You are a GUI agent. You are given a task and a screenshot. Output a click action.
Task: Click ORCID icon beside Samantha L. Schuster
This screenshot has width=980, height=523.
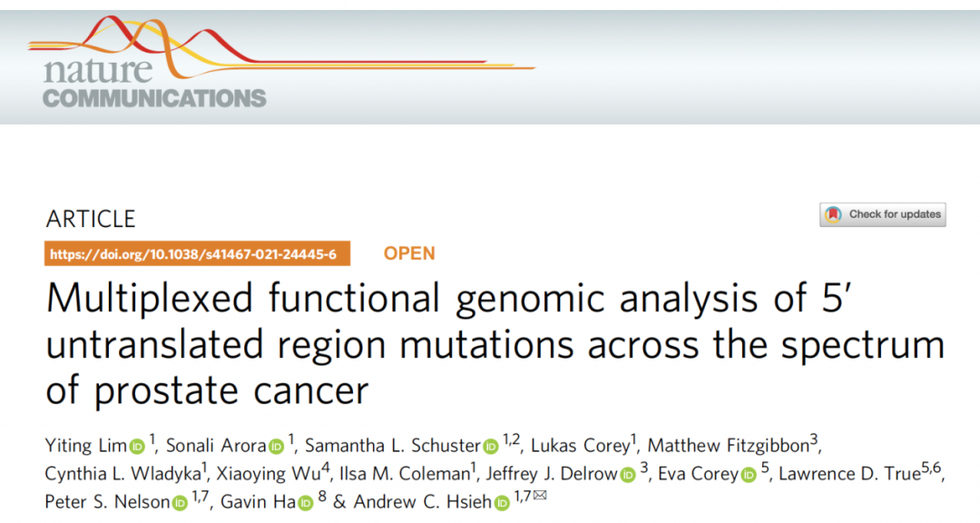tap(491, 447)
